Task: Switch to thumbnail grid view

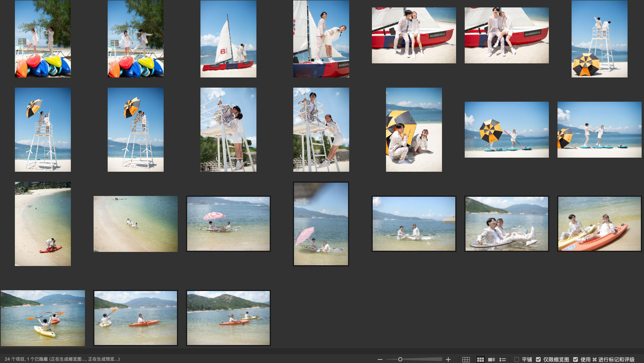Action: point(480,359)
